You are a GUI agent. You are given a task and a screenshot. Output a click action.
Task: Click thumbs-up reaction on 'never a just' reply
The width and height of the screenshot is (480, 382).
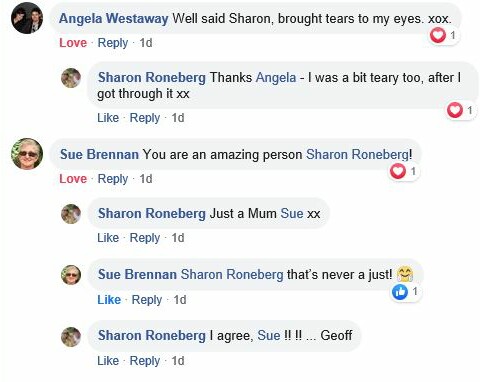(400, 292)
